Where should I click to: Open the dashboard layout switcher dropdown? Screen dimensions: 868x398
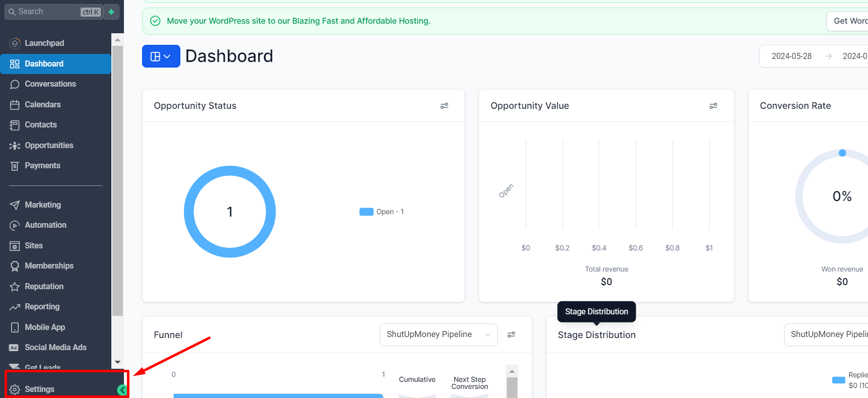[161, 56]
